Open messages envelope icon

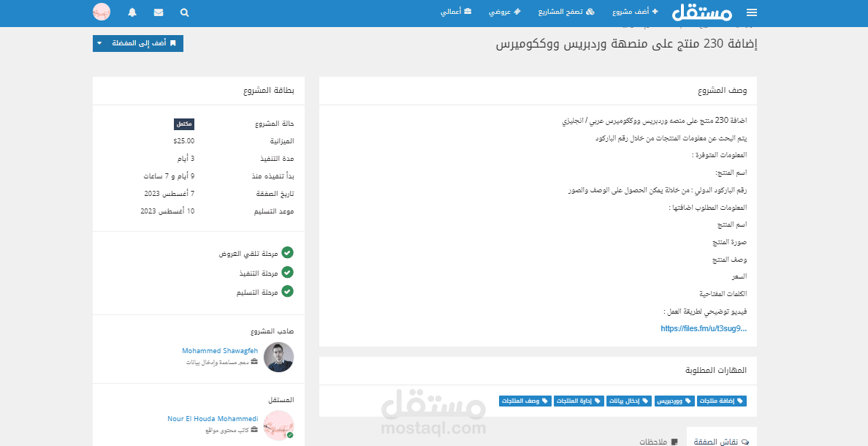coord(159,12)
